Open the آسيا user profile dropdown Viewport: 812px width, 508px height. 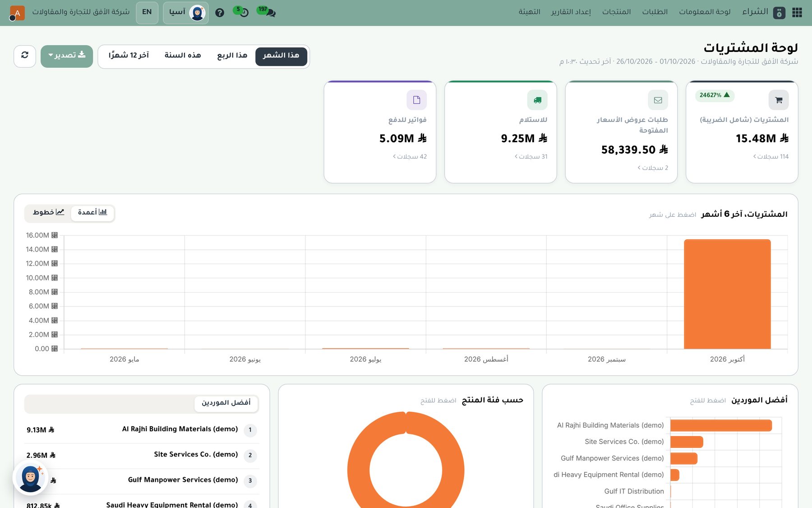click(x=186, y=12)
